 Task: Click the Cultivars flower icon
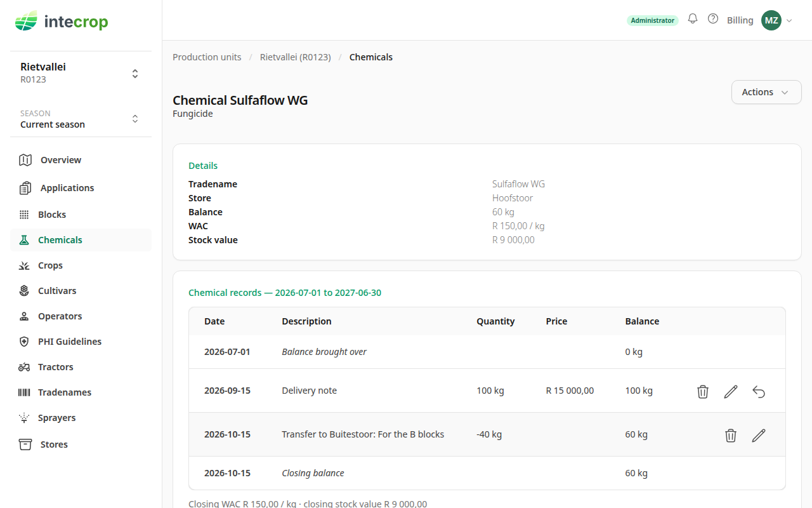click(x=24, y=291)
